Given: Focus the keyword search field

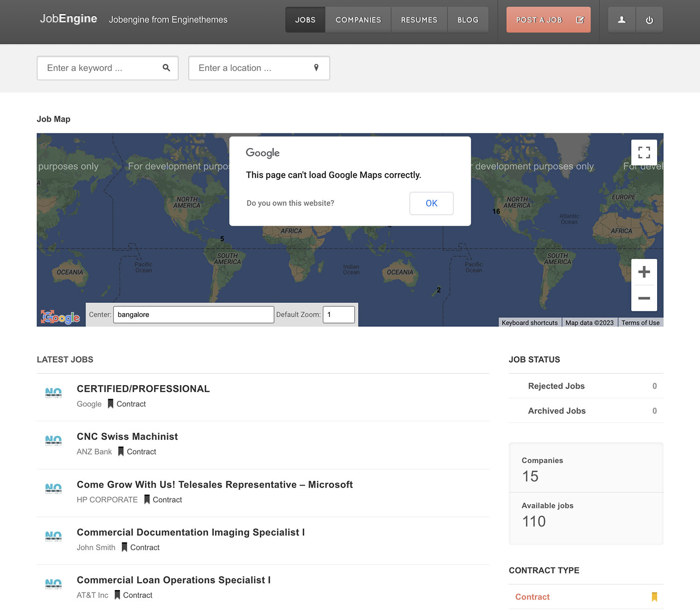Looking at the screenshot, I should [x=108, y=68].
